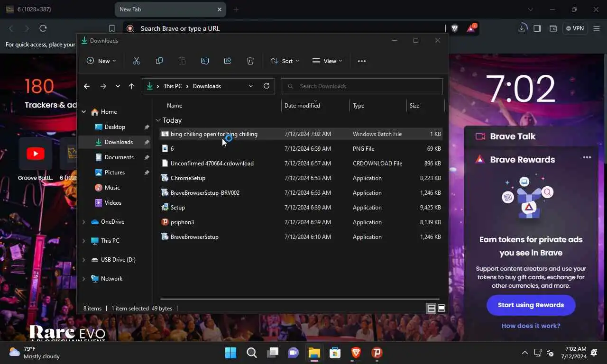Viewport: 607px width, 364px height.
Task: Open Brave downloads icon
Action: click(x=522, y=28)
